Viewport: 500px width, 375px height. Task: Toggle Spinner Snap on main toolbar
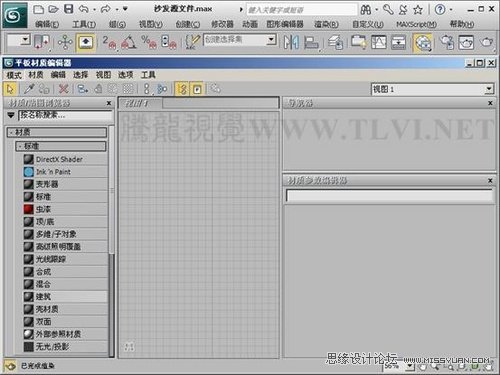click(x=168, y=42)
